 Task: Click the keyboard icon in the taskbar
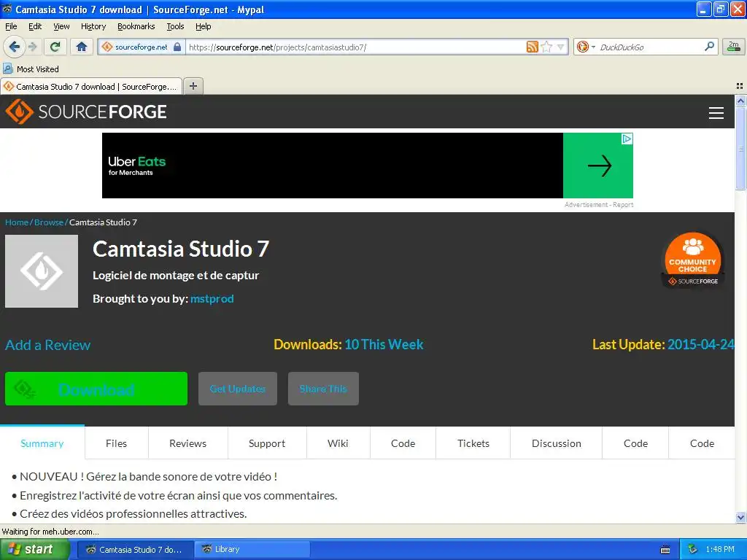pos(665,550)
